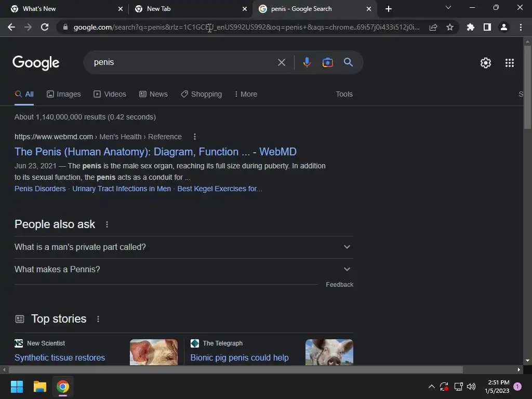Go to Google homepage via logo
Viewport: 532px width, 399px height.
pyautogui.click(x=36, y=63)
